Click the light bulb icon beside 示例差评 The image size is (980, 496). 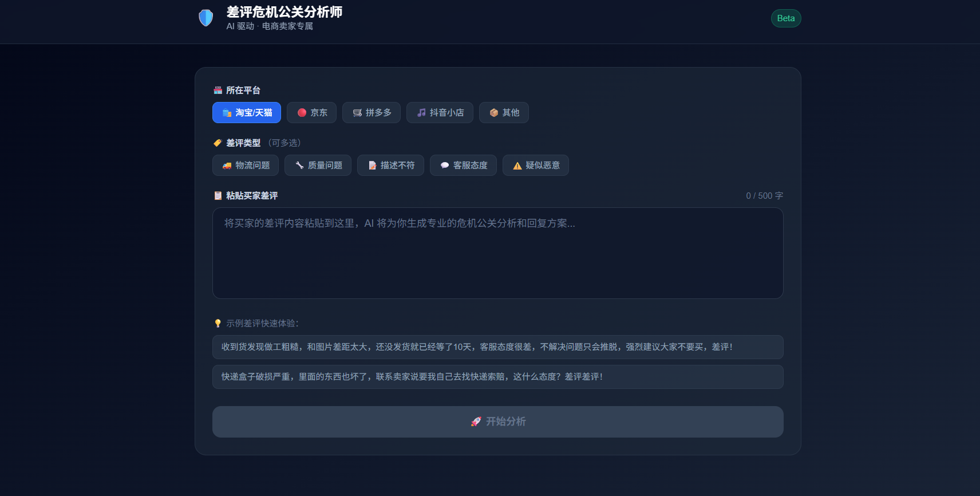(x=218, y=324)
